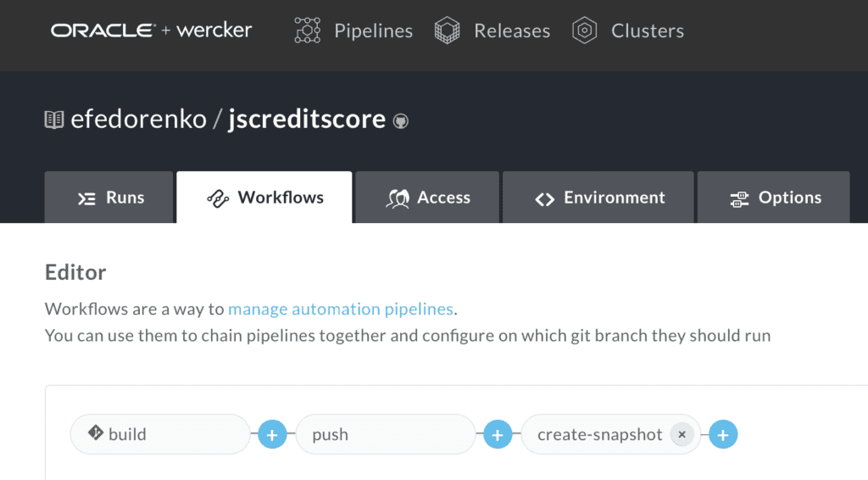Open the Pipelines menu label
Image resolution: width=868 pixels, height=480 pixels.
374,31
